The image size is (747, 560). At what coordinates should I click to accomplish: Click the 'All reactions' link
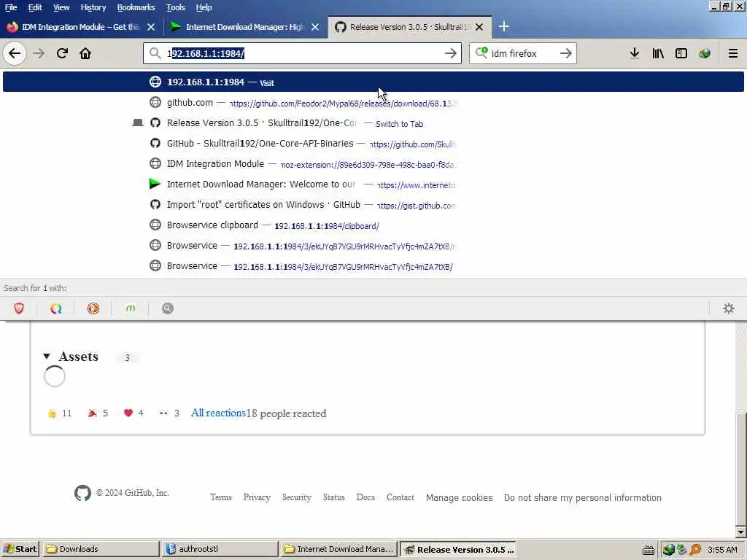pos(218,413)
